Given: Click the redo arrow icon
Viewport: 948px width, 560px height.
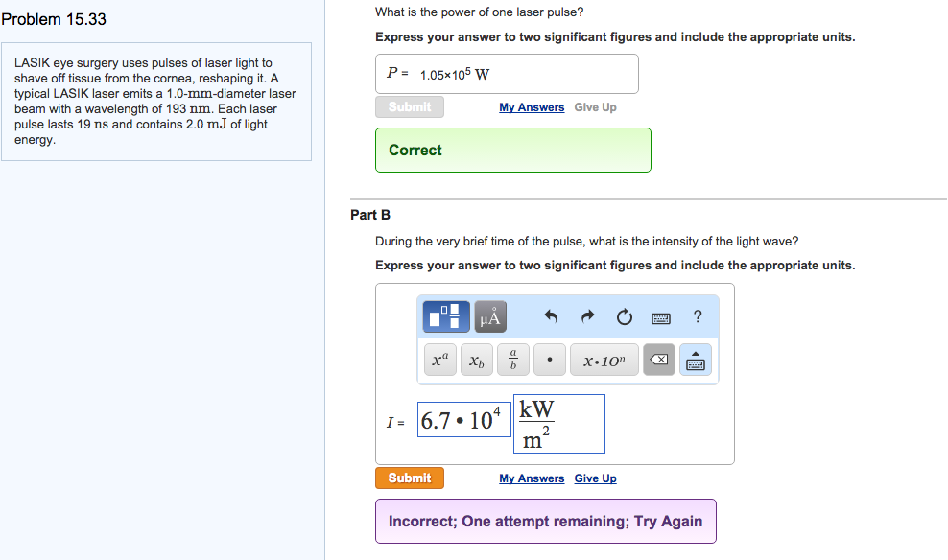Looking at the screenshot, I should click(x=588, y=316).
